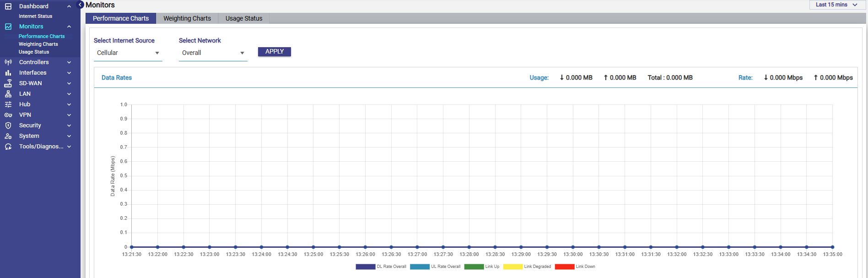This screenshot has height=278, width=868.
Task: Toggle DL Rate Overall legend series
Action: [381, 267]
